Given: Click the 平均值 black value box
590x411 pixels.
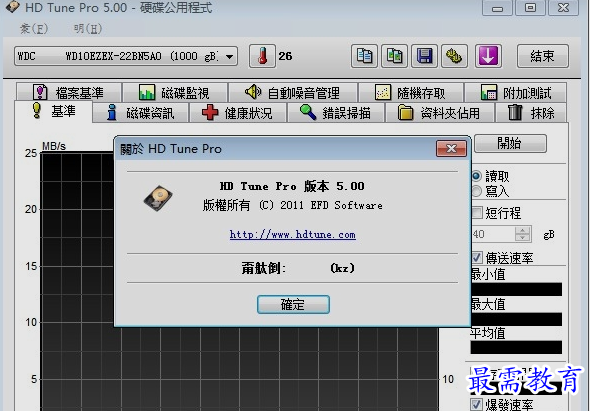Looking at the screenshot, I should click(517, 347).
